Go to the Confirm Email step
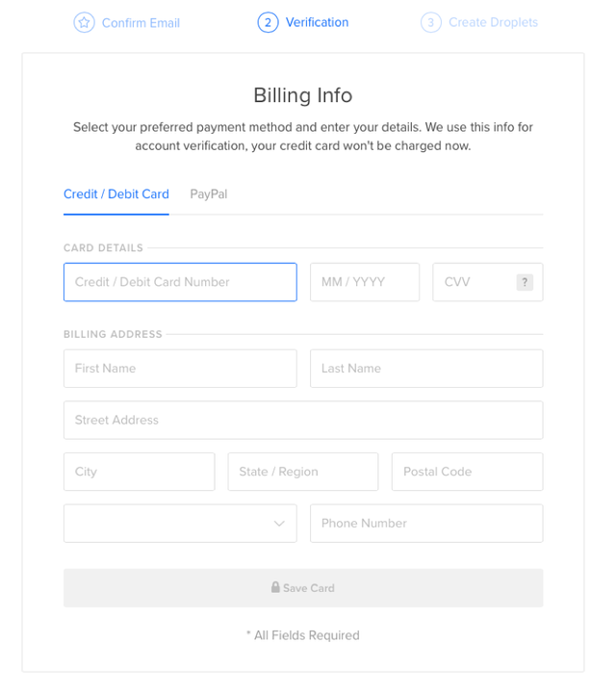616x695 pixels. (x=141, y=23)
